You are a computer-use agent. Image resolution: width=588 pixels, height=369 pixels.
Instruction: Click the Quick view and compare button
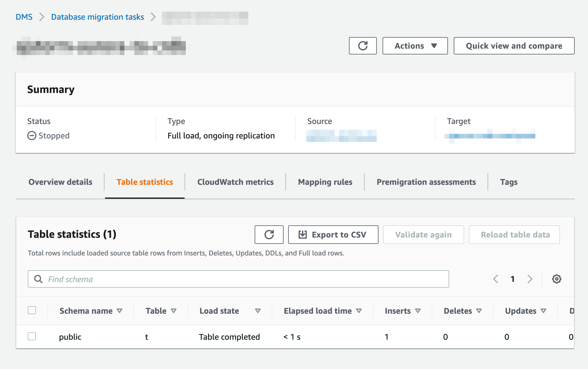pyautogui.click(x=514, y=46)
